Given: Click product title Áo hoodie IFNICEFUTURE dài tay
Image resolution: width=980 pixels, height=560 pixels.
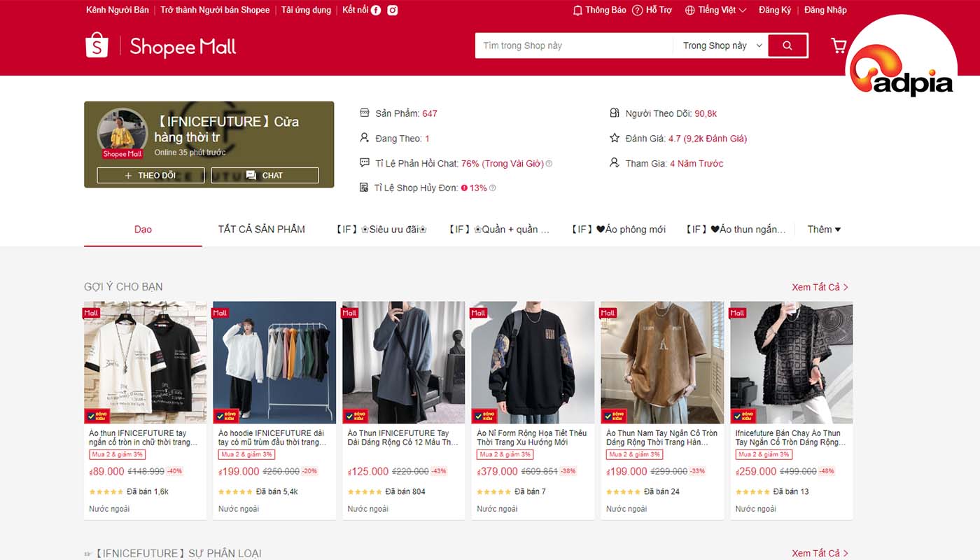Looking at the screenshot, I should tap(273, 437).
